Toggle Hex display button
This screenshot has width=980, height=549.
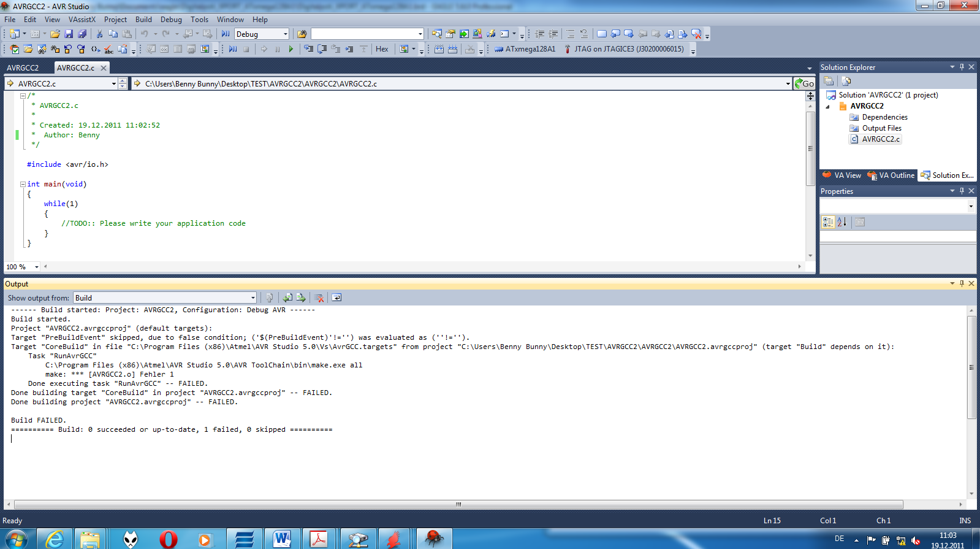click(382, 49)
